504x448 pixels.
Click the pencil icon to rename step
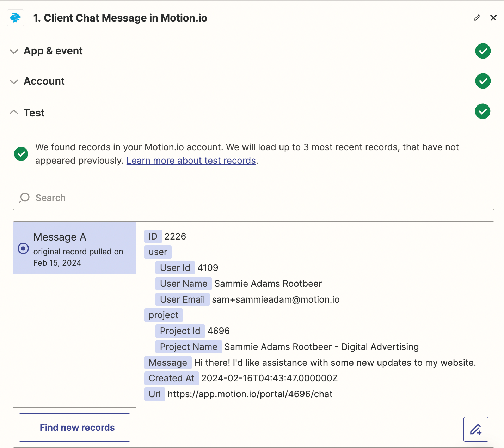click(477, 18)
